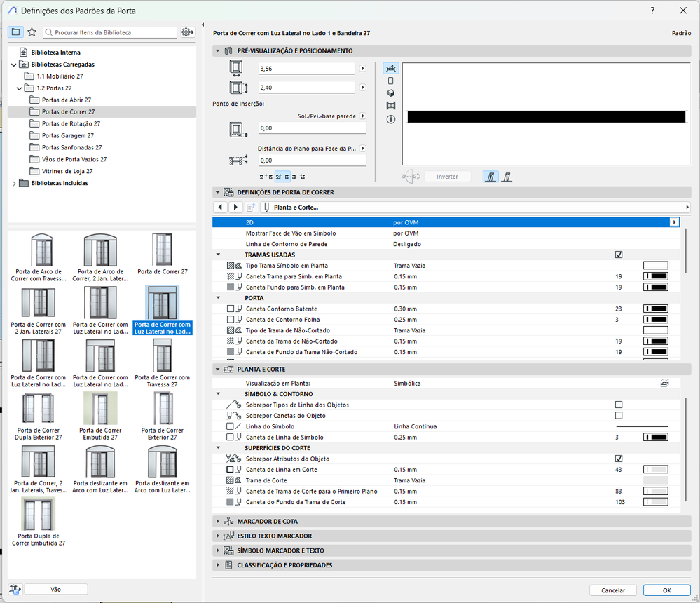700x603 pixels.
Task: Select the Portas de Abrir 27 folder
Action: 67,100
